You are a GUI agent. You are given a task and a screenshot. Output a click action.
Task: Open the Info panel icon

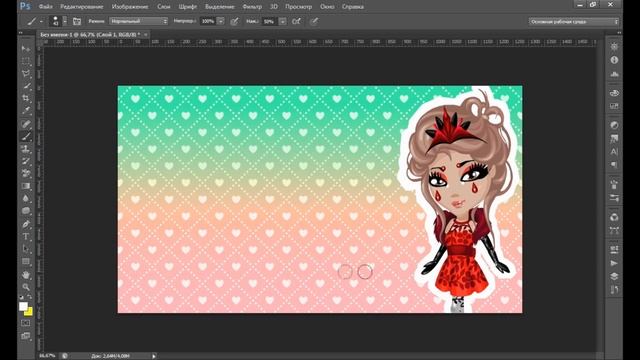(x=614, y=60)
